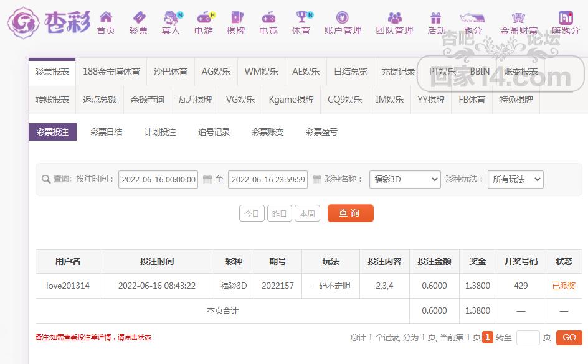Viewport: 588px width, 364px height.
Task: Open the 转账报表 tab
Action: [x=52, y=100]
